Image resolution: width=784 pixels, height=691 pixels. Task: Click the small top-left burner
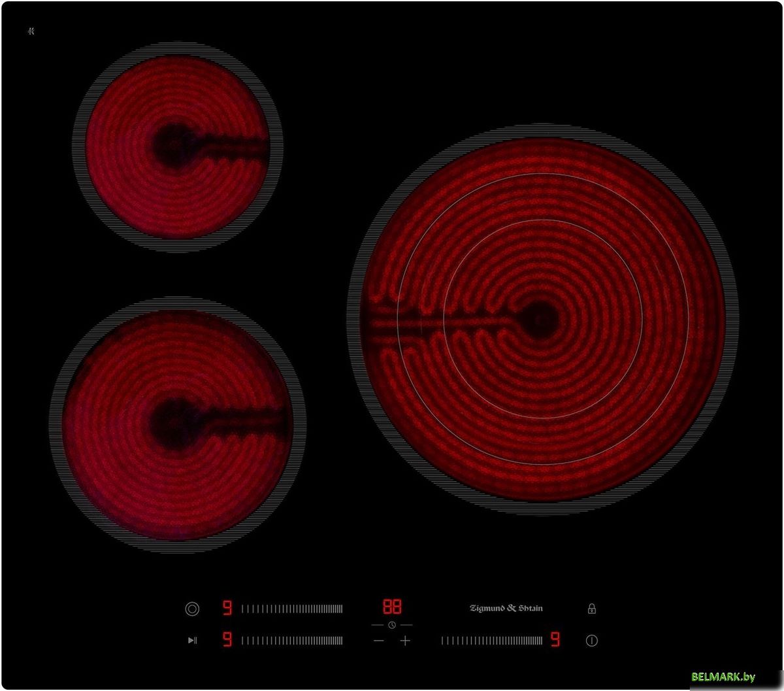pyautogui.click(x=178, y=147)
